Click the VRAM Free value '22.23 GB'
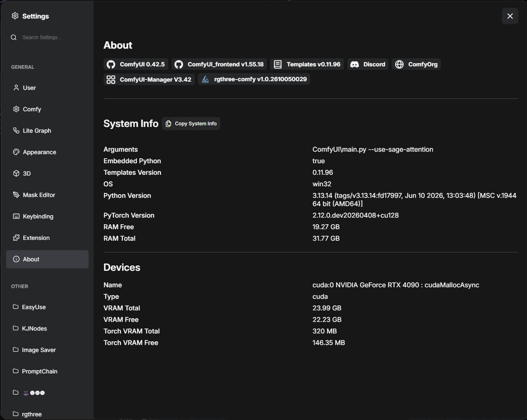This screenshot has width=527, height=420. pos(327,319)
